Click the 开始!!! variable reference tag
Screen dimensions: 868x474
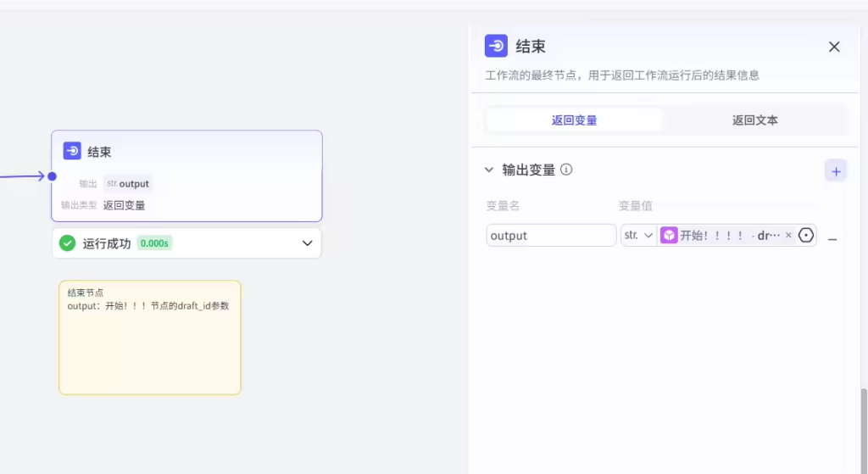(721, 236)
